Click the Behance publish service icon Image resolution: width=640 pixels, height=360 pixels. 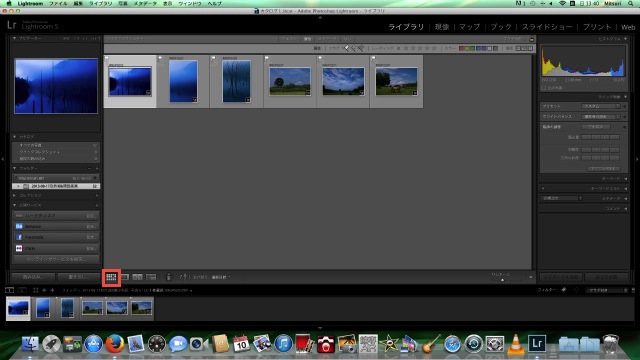pyautogui.click(x=19, y=226)
